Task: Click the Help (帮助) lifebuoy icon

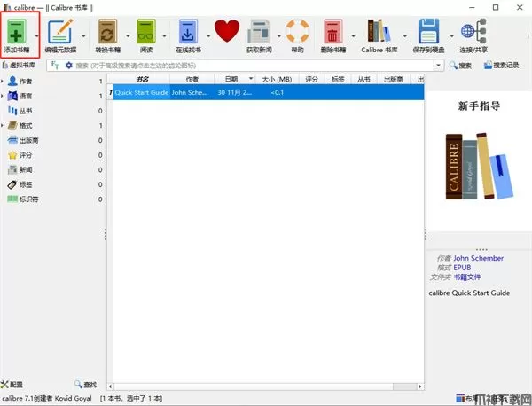Action: pos(297,31)
